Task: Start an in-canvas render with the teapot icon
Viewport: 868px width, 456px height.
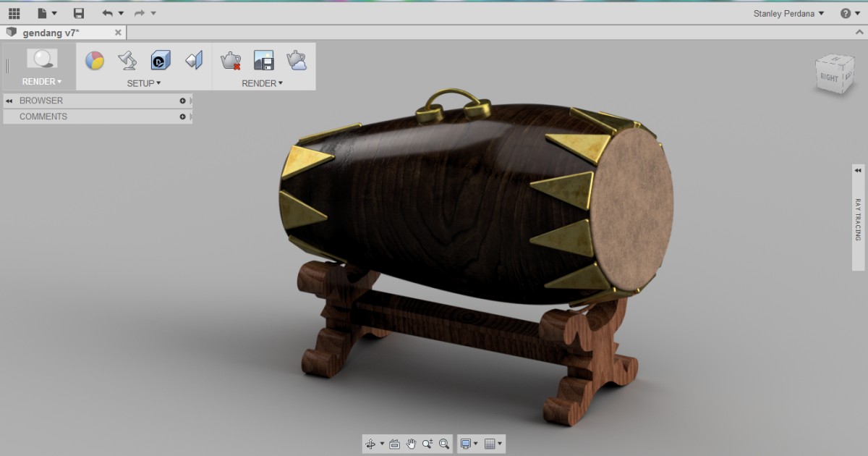Action: pos(229,61)
